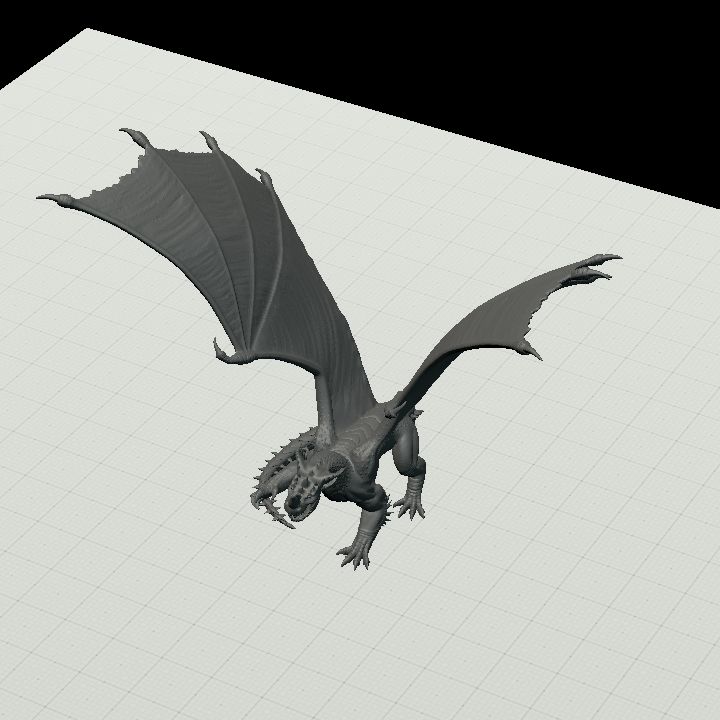Select the dragon's rear front foot claw
Image resolution: width=720 pixels, height=720 pixels.
(410, 507)
